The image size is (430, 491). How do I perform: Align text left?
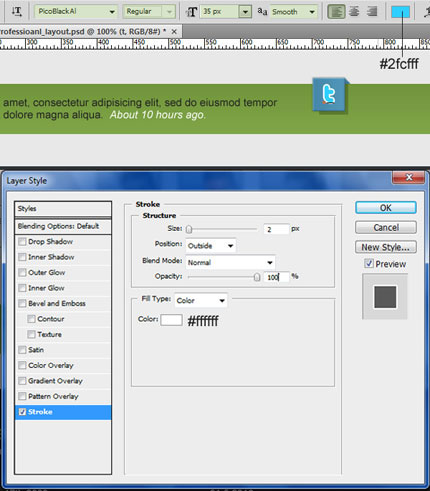tap(336, 12)
